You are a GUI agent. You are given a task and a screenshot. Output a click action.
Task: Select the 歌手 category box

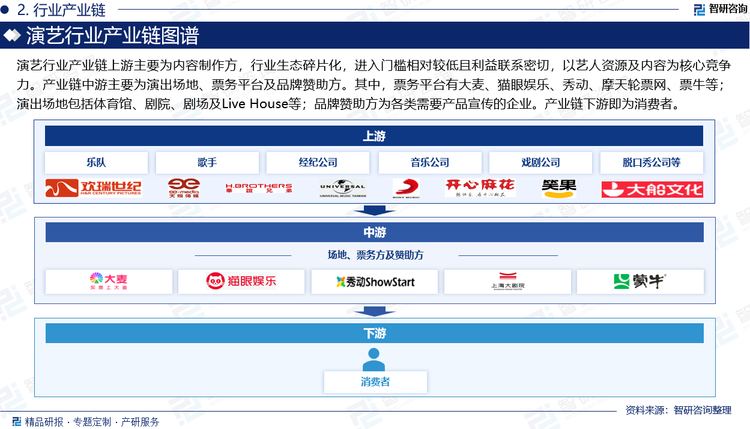(207, 163)
